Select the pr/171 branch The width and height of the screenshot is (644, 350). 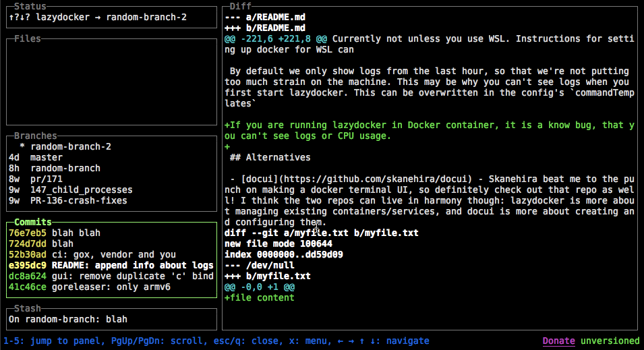click(111, 179)
